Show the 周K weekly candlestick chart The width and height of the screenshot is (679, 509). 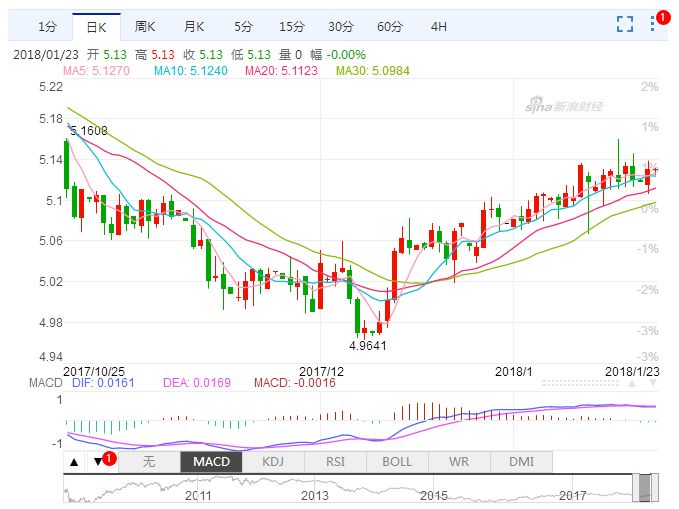click(146, 26)
